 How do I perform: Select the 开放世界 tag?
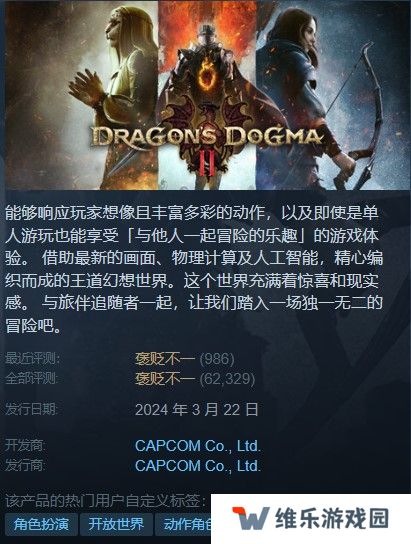tap(116, 524)
